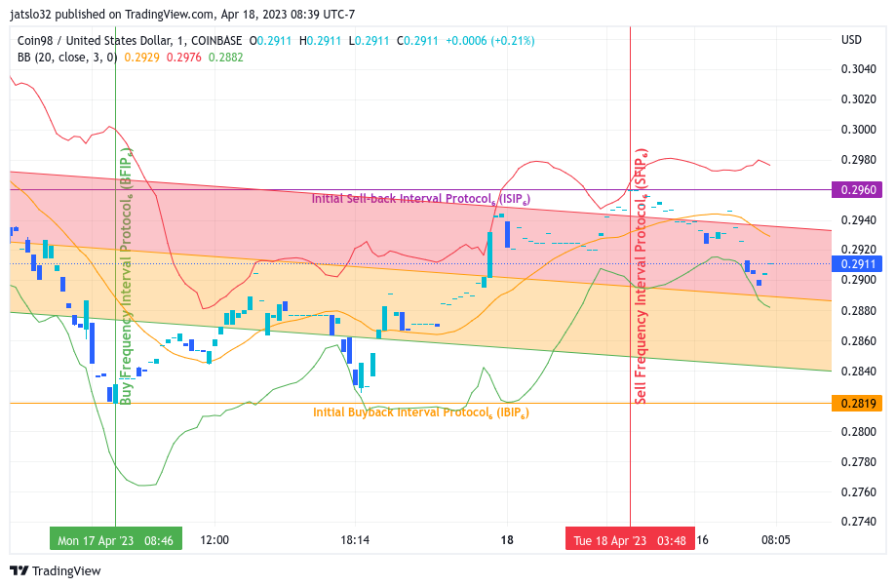
Task: Click the BB (20, close, 3, 0) indicator legend
Action: tap(67, 58)
